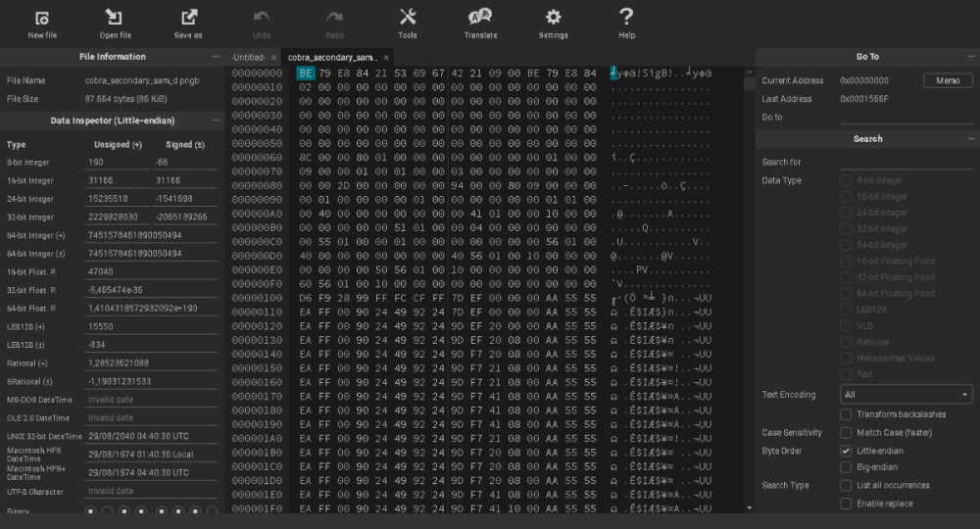The height and width of the screenshot is (529, 980).
Task: Select the cobra_secondary_sam file tab
Action: coord(332,58)
